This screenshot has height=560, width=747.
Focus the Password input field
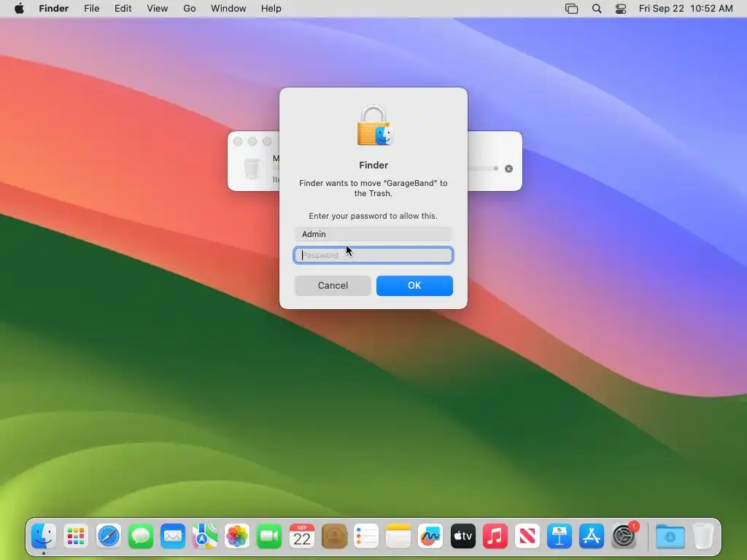click(x=373, y=255)
